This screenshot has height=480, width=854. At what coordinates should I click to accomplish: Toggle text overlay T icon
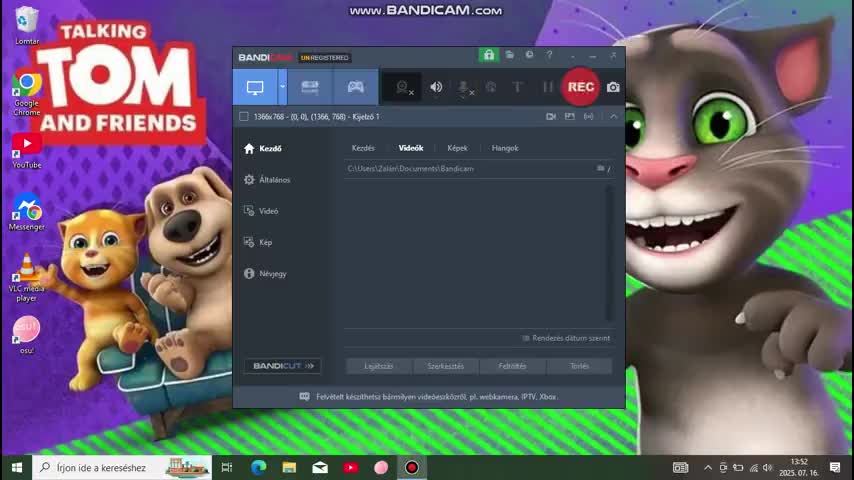pos(517,87)
